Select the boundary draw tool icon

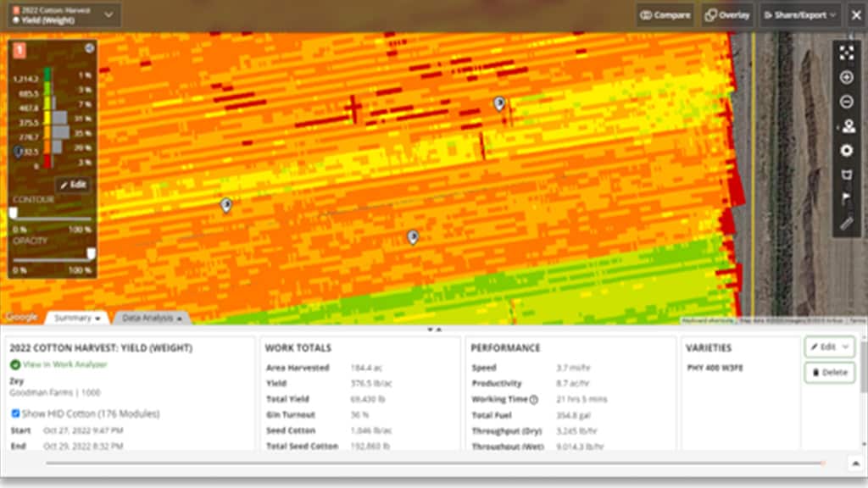click(x=847, y=175)
